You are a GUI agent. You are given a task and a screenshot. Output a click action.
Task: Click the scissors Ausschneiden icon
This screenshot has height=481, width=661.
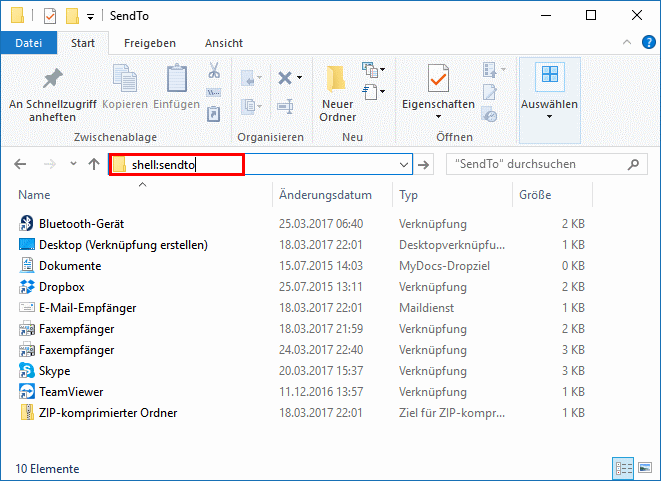214,70
